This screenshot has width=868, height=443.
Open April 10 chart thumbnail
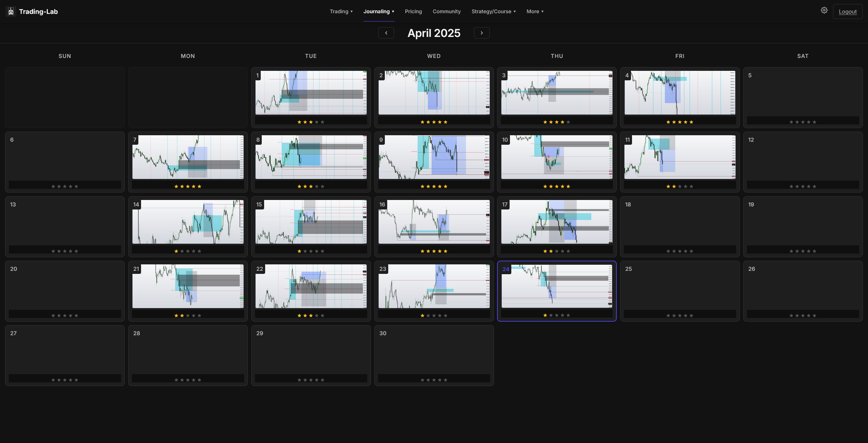557,157
